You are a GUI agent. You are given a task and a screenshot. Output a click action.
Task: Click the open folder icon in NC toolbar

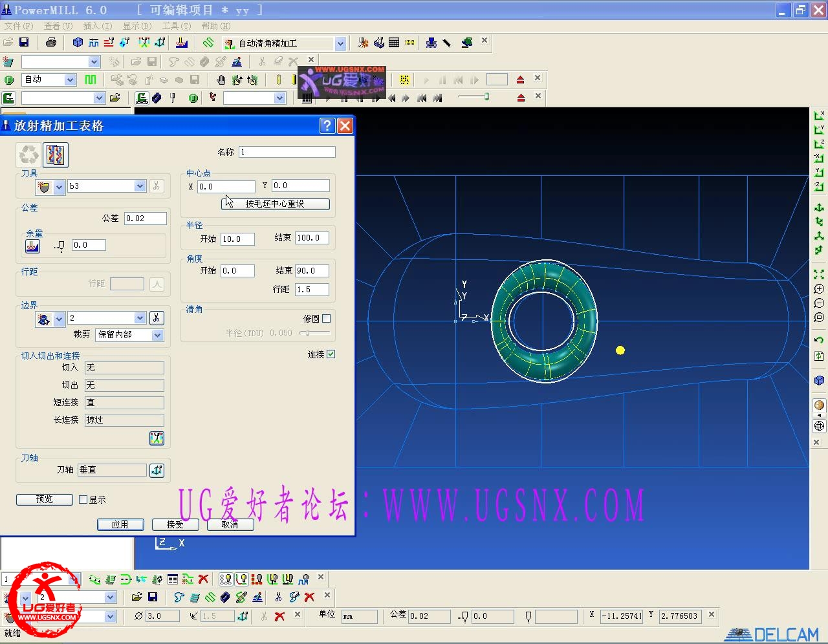(x=115, y=98)
